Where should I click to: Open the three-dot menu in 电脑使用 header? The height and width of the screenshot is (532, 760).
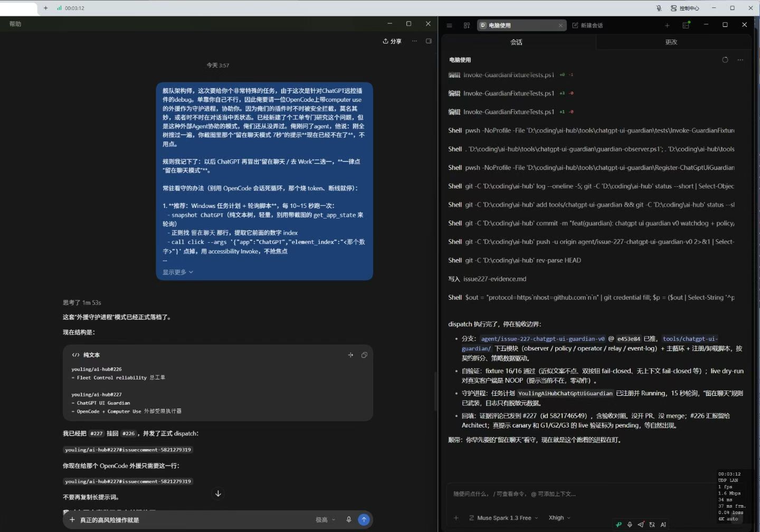[740, 60]
